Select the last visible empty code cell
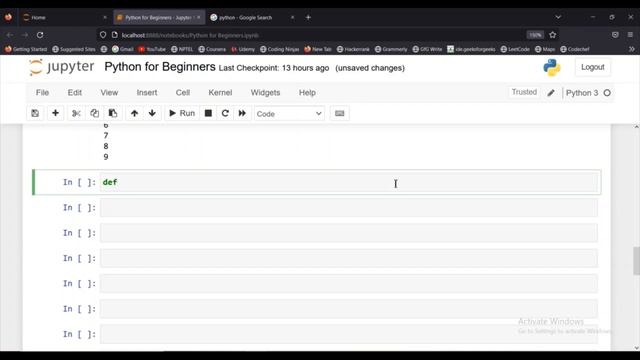This screenshot has height=360, width=640. coord(349,334)
